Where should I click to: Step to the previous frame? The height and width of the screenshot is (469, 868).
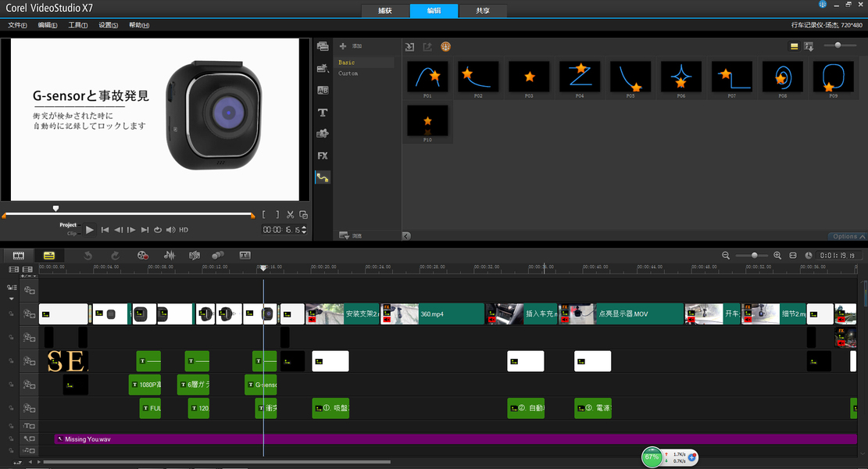coord(119,230)
